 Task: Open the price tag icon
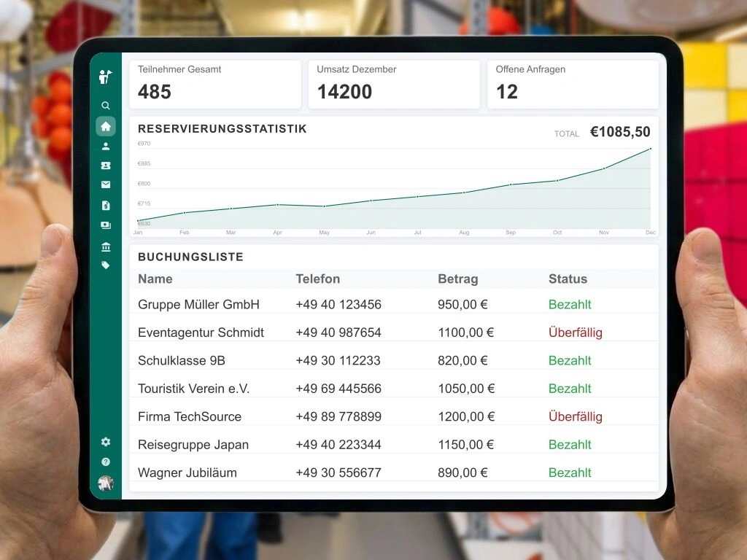pos(106,265)
